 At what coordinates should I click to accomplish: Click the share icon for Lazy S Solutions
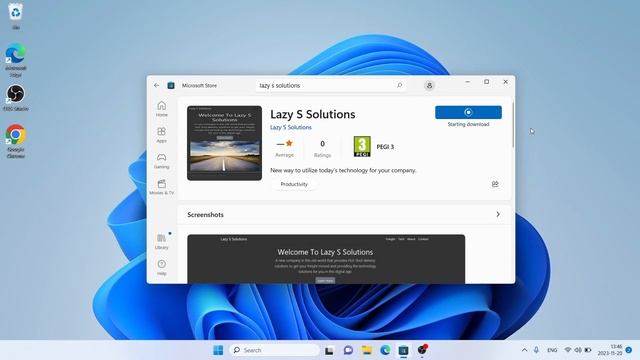[495, 184]
